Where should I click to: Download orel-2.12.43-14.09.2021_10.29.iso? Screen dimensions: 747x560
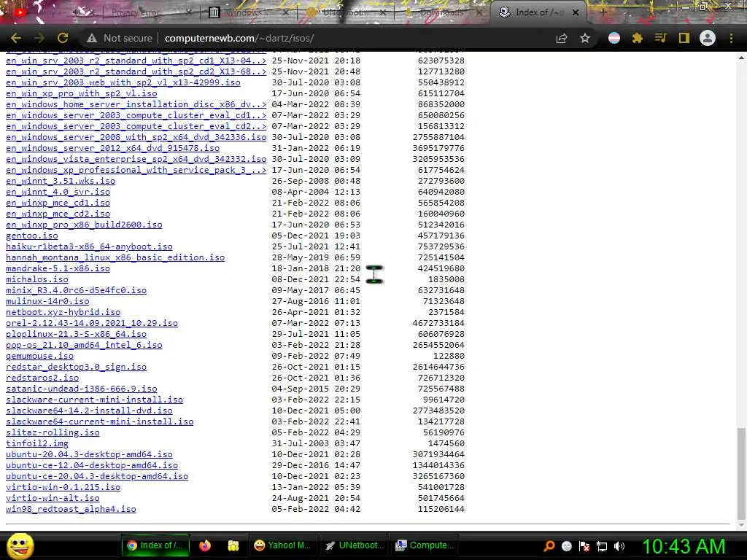92,323
